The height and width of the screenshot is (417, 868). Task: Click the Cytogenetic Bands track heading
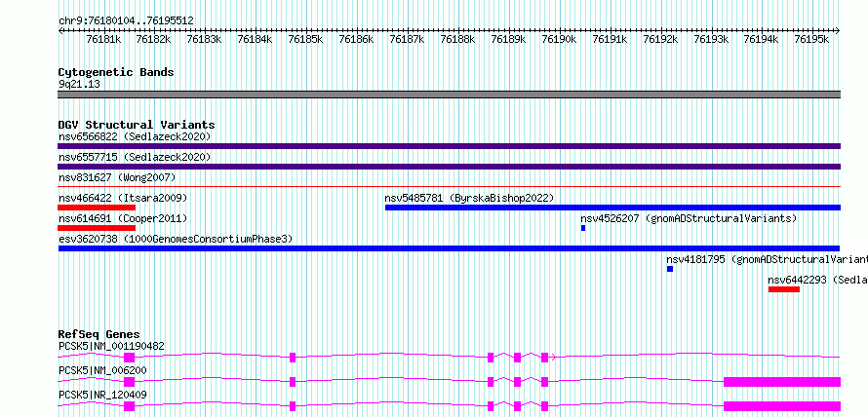116,72
